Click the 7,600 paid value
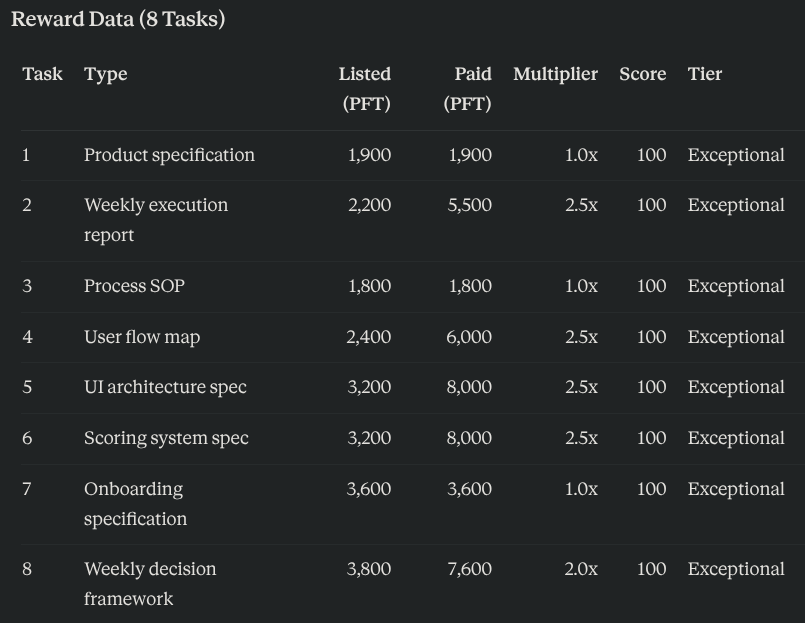Screen dimensions: 805x623 470,569
